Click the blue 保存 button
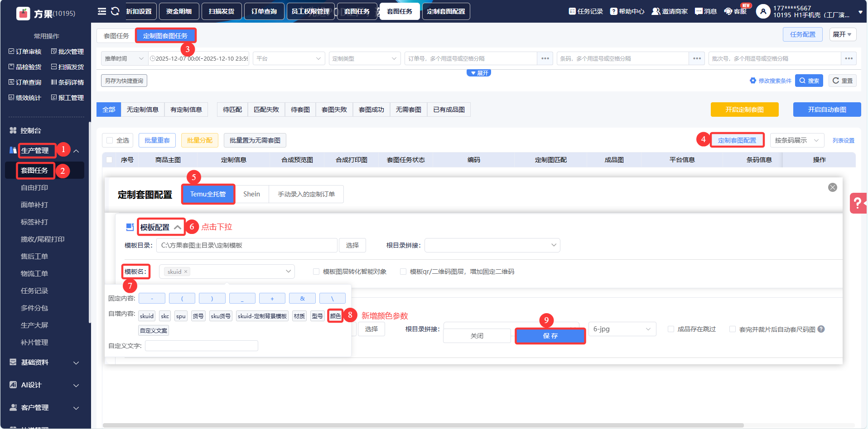Viewport: 868px width, 429px height. click(x=550, y=336)
